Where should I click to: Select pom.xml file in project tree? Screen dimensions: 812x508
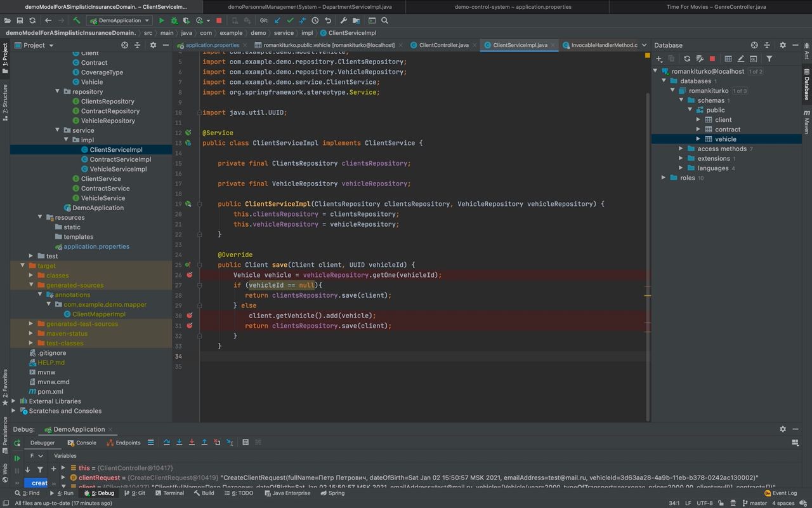(46, 392)
